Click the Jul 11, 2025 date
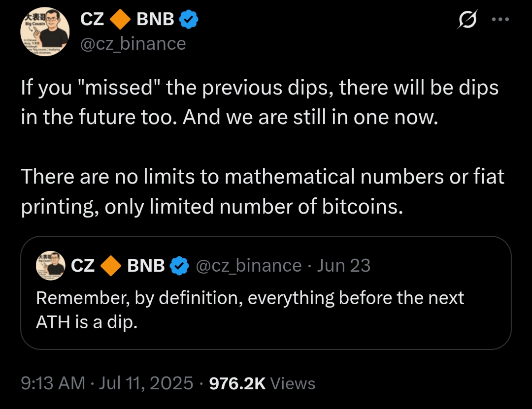This screenshot has width=532, height=409. [146, 383]
